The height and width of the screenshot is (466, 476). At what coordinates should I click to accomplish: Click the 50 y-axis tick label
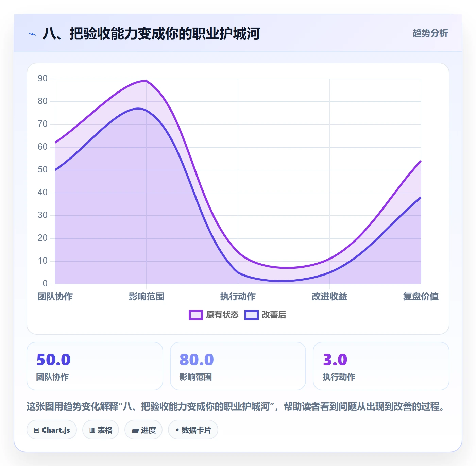(x=42, y=170)
